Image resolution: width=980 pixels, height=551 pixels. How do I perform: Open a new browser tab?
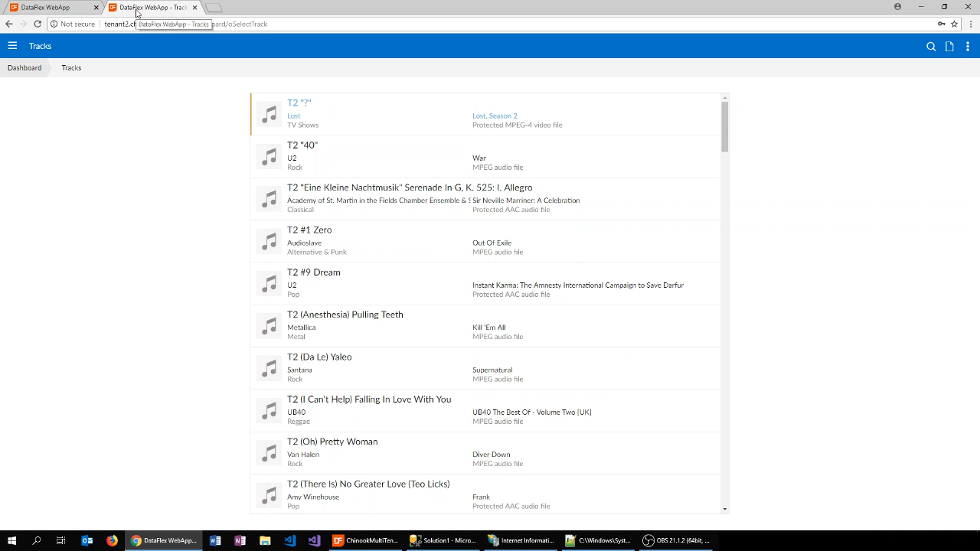click(x=214, y=8)
